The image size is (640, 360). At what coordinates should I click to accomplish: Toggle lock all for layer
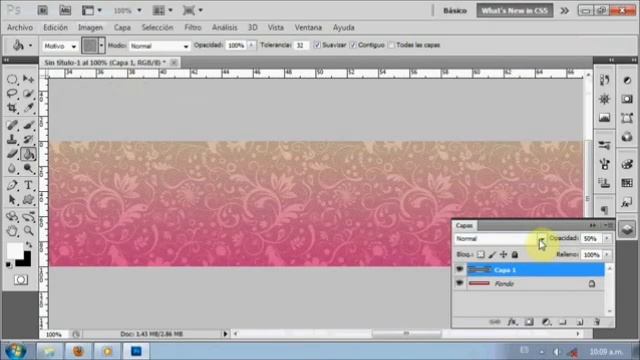[515, 255]
